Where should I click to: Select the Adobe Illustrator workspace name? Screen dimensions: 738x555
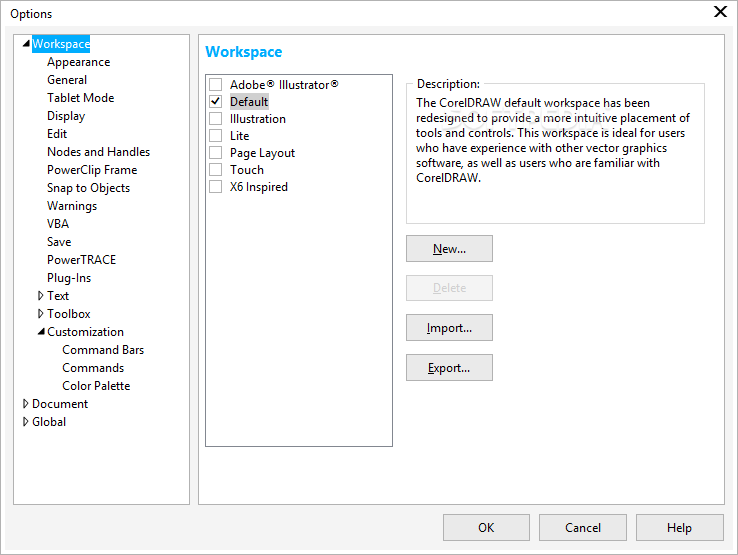coord(284,85)
